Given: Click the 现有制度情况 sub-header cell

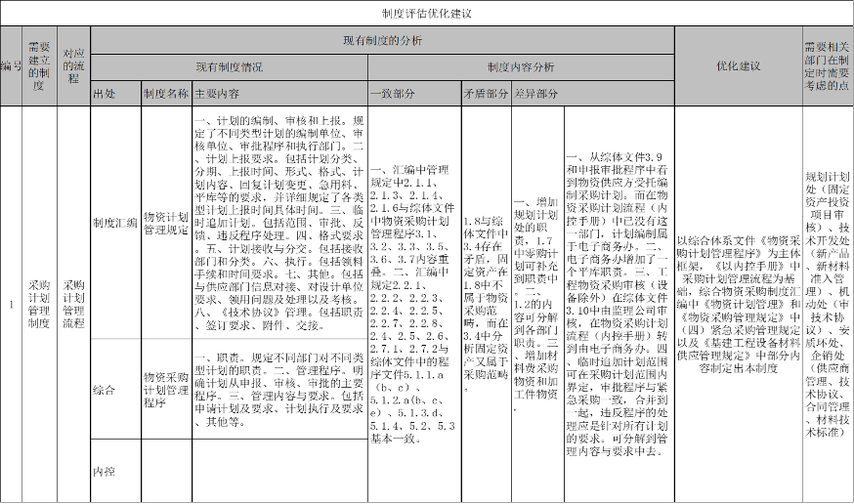Looking at the screenshot, I should [229, 66].
